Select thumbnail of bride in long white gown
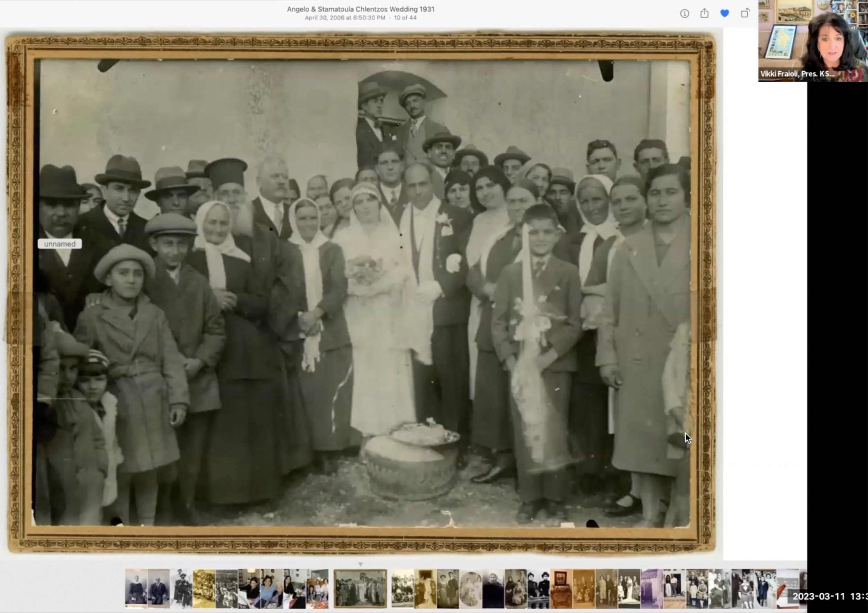Viewport: 868px width, 613px height. click(x=629, y=588)
